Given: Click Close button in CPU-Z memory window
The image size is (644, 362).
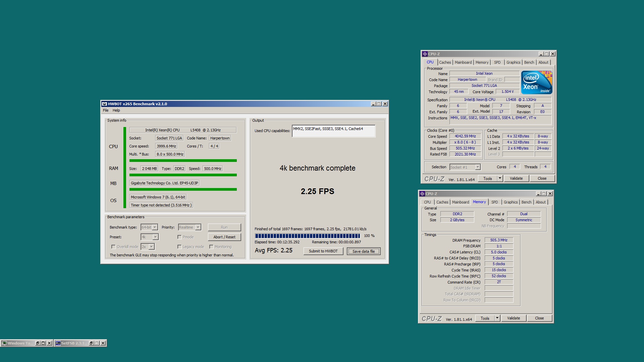Looking at the screenshot, I should coord(539,318).
